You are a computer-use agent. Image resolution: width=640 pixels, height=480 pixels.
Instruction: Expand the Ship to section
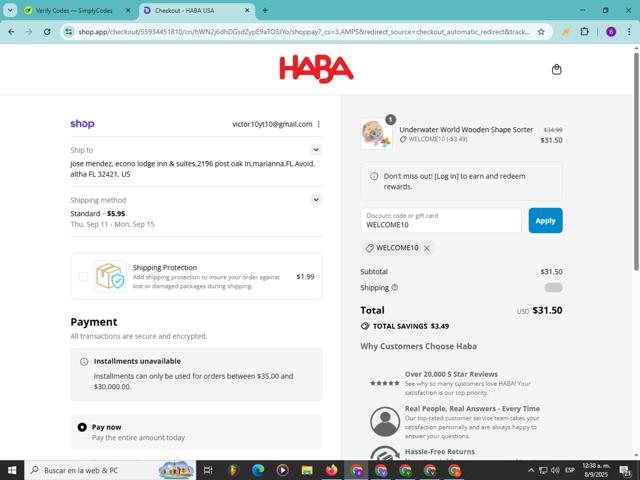point(316,150)
